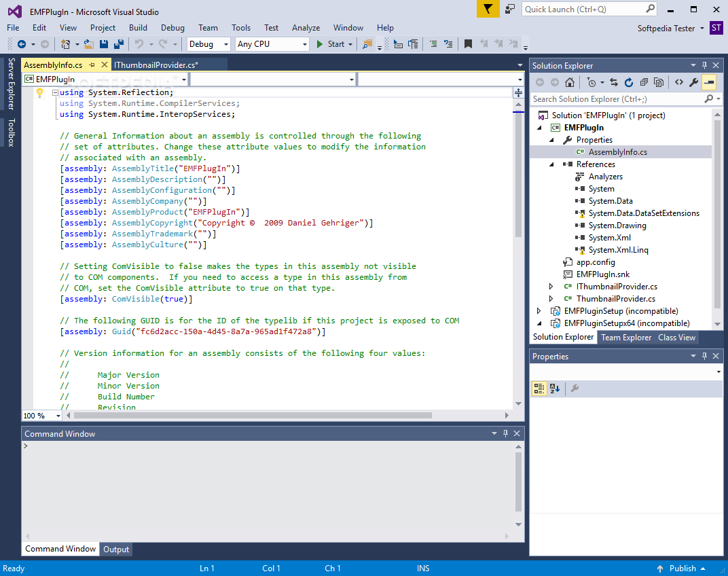
Task: Click the Softpedia Tester account name
Action: 666,29
